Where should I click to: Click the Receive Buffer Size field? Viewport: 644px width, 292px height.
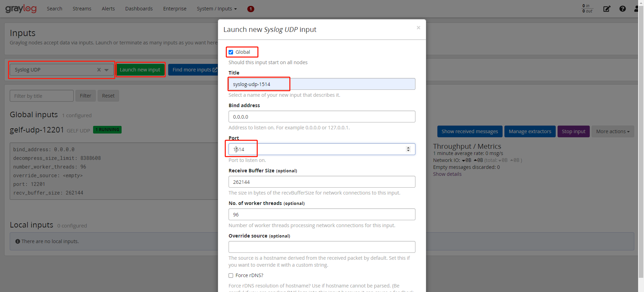point(322,182)
